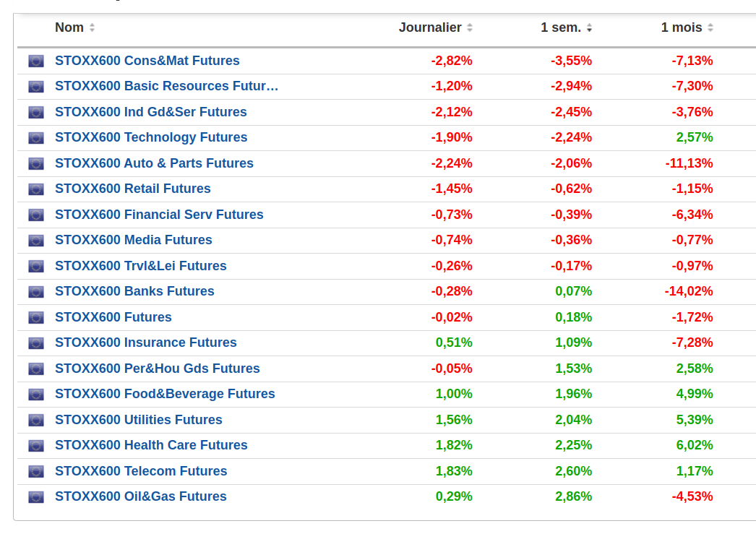Open STOXX600 Financial Serv Futures link
The width and height of the screenshot is (756, 534).
[159, 215]
